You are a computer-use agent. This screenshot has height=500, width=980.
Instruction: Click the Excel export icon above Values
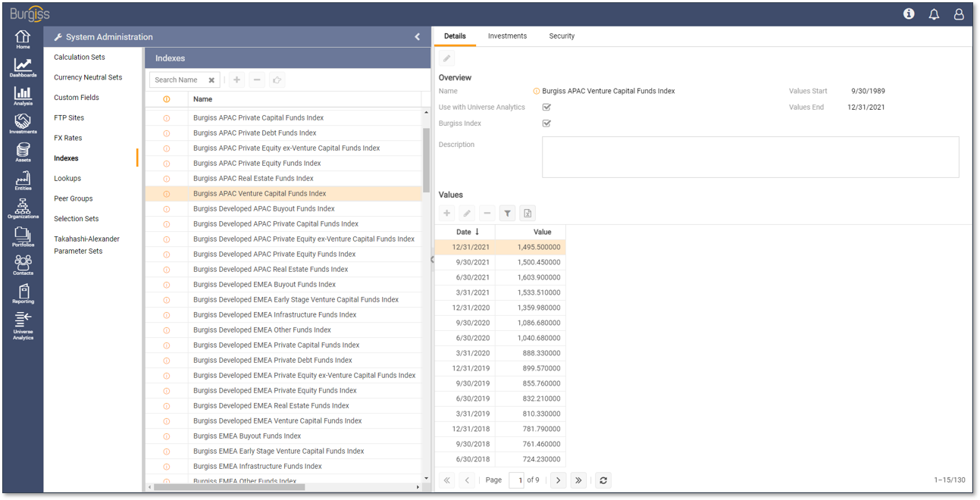[x=528, y=213]
